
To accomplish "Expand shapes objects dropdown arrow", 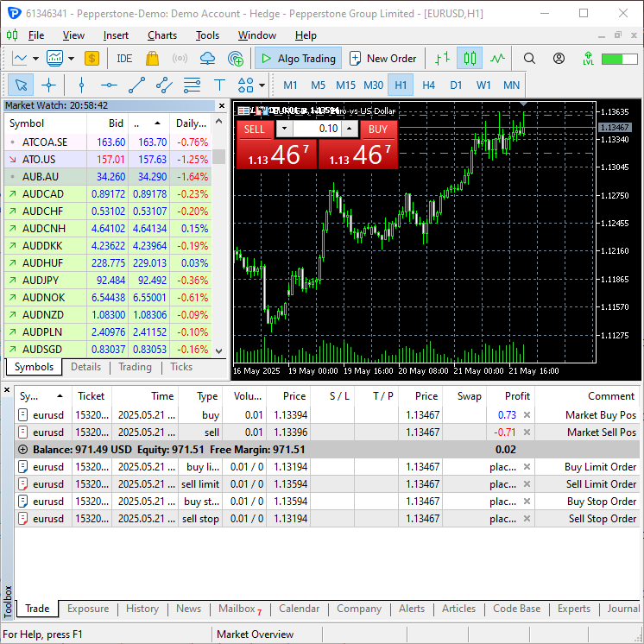I will [262, 85].
